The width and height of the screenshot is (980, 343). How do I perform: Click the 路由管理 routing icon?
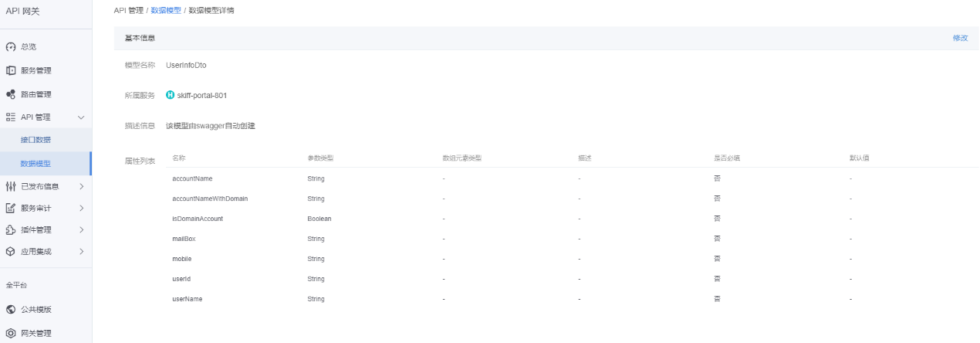point(11,94)
